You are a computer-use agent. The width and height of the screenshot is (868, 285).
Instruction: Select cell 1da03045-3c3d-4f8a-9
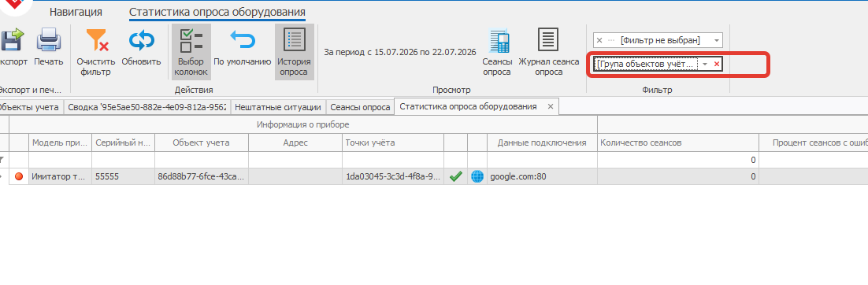click(x=393, y=176)
